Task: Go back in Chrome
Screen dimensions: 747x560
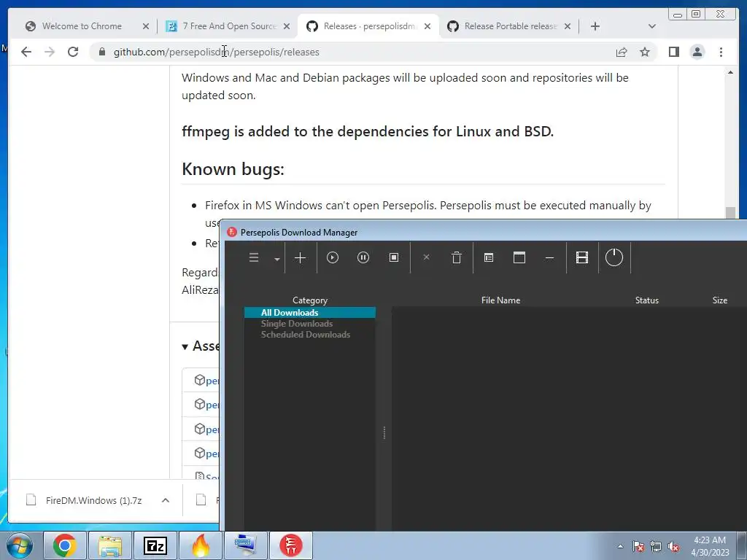Action: point(26,52)
